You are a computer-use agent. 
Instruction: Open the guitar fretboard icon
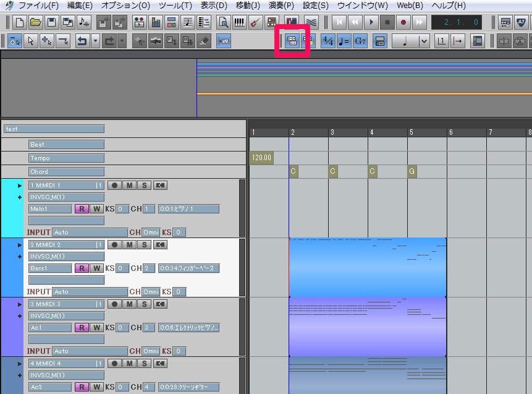click(x=271, y=22)
